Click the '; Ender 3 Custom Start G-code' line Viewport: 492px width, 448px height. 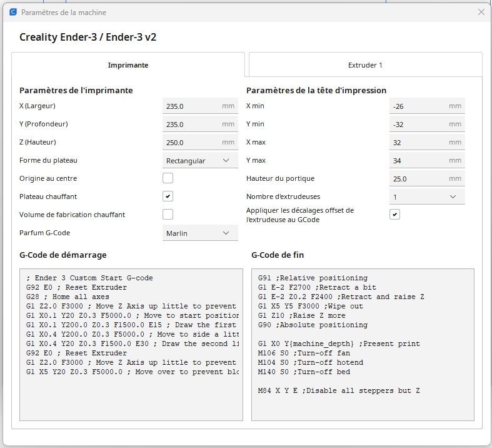pos(90,278)
